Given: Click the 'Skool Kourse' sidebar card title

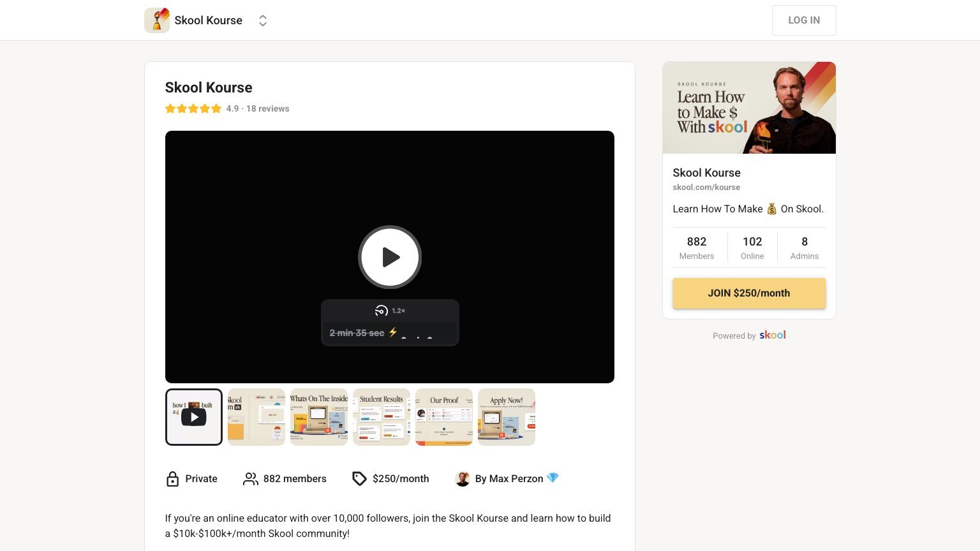Looking at the screenshot, I should pos(706,173).
